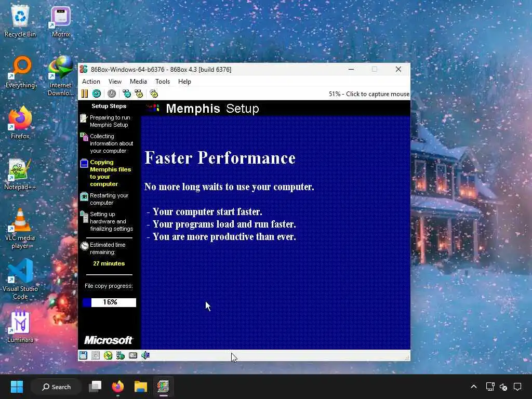This screenshot has width=532, height=399.
Task: Click 'Setting up hardware and finalizing settings' step
Action: click(x=107, y=221)
